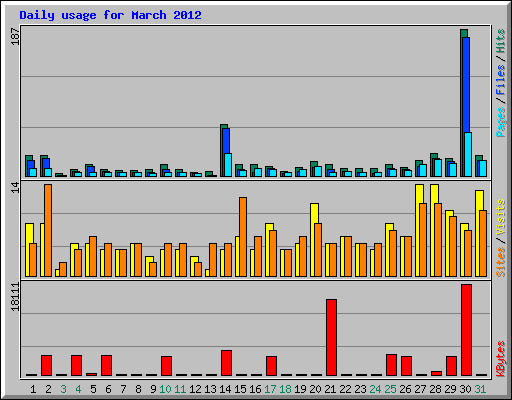This screenshot has height=400, width=512.
Task: Click day label 5 on the x-axis
Action: pos(93,389)
